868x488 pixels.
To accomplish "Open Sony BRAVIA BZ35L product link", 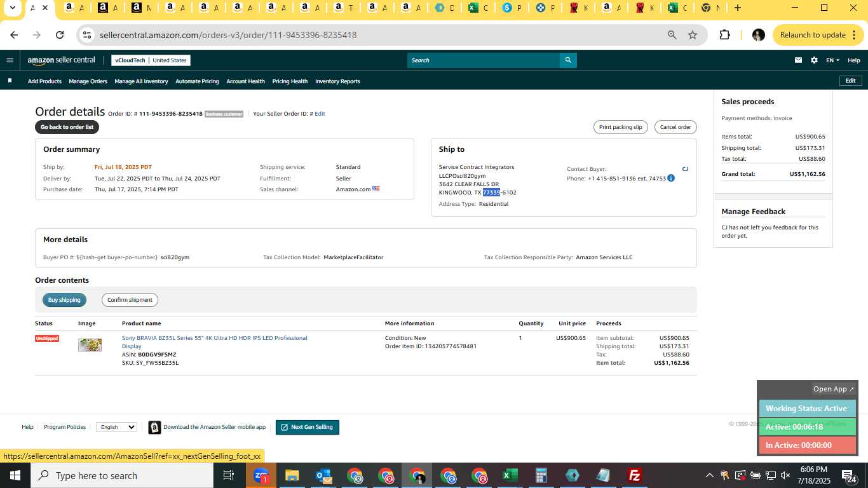I will click(x=215, y=342).
